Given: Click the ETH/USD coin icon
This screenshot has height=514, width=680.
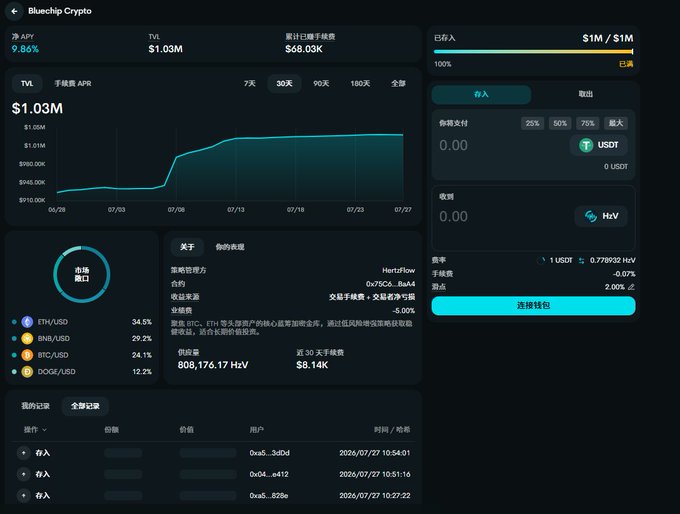Looking at the screenshot, I should click(x=27, y=322).
